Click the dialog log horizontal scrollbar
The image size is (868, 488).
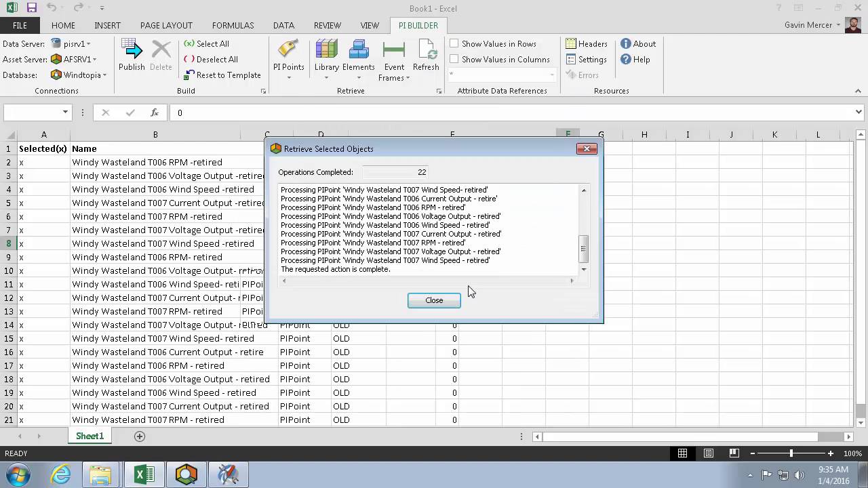click(x=428, y=281)
